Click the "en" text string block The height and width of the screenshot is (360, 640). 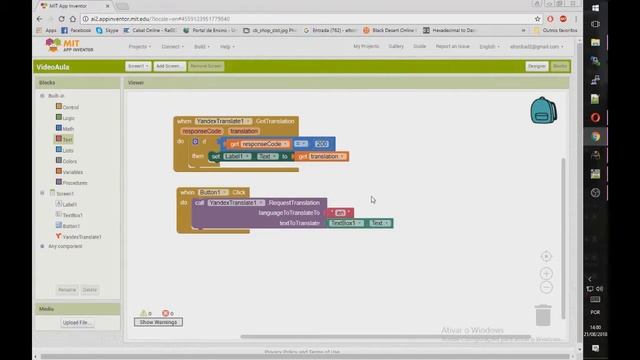pos(340,213)
